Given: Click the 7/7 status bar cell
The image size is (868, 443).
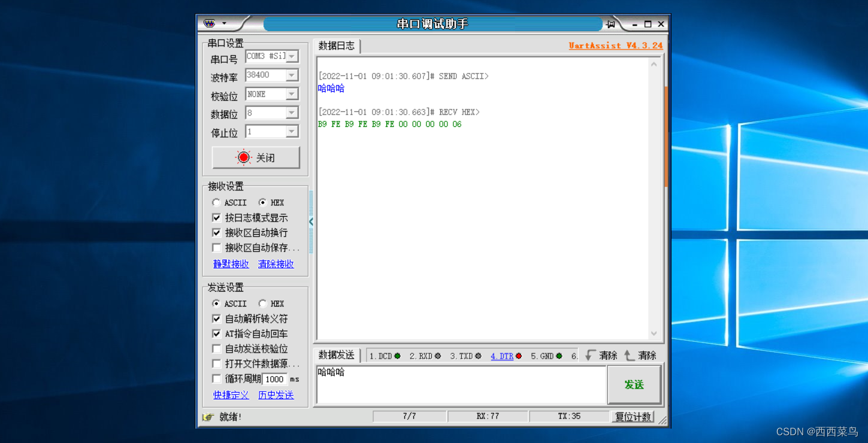Looking at the screenshot, I should (410, 417).
